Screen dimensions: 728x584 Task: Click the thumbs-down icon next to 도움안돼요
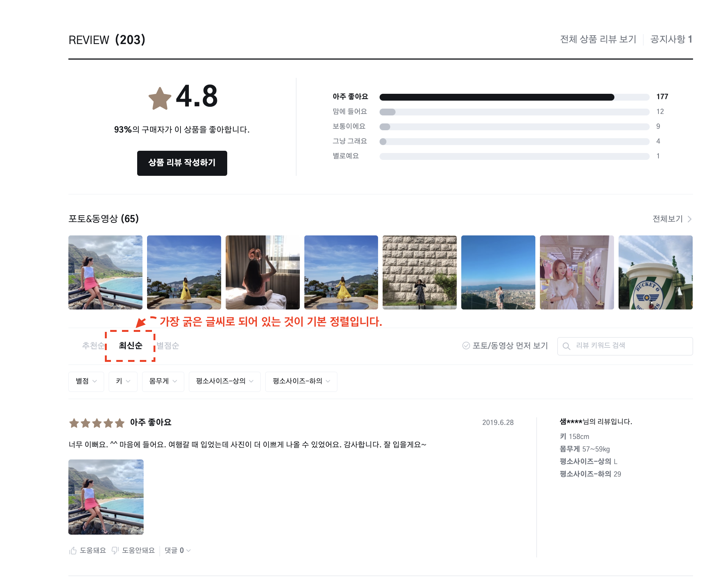pos(115,551)
